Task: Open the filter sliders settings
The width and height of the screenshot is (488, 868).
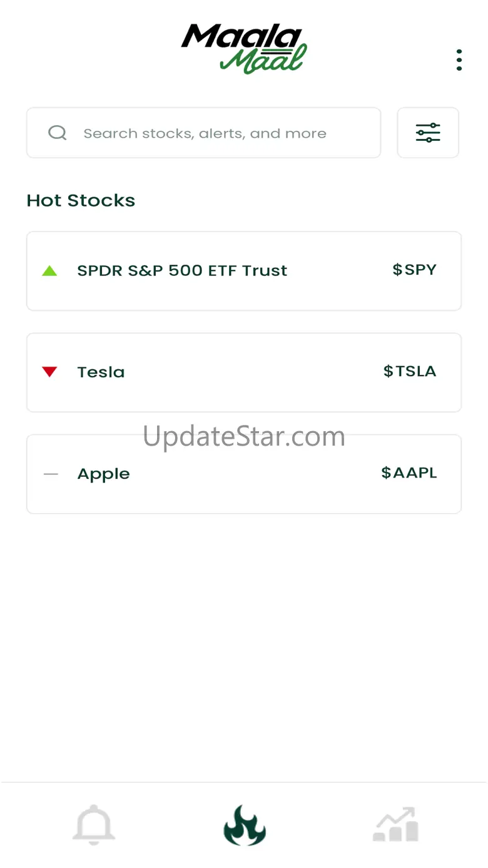Action: pos(428,133)
